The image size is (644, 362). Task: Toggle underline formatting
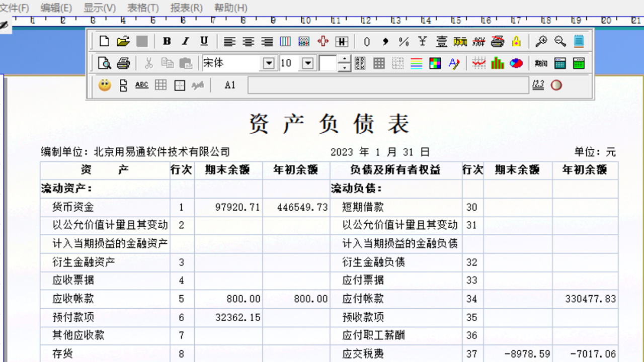(204, 42)
